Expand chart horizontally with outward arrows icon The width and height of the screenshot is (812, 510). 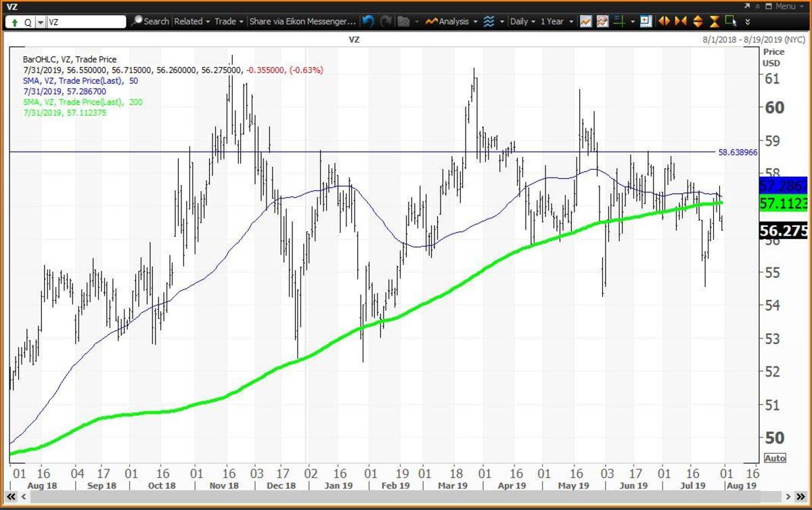[664, 22]
